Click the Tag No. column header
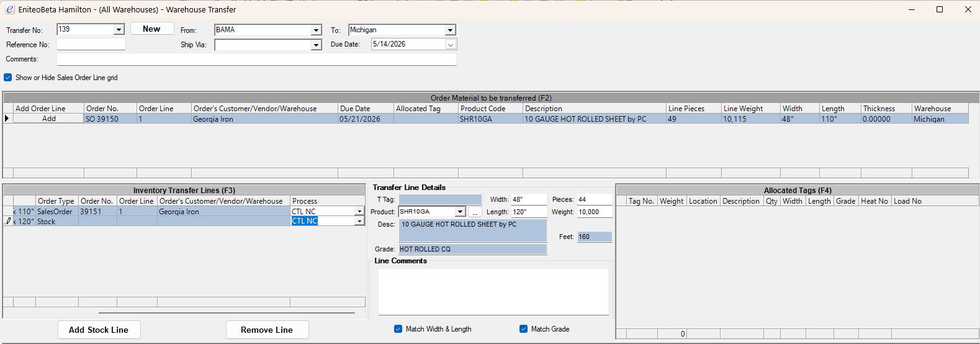The width and height of the screenshot is (980, 344). (642, 201)
